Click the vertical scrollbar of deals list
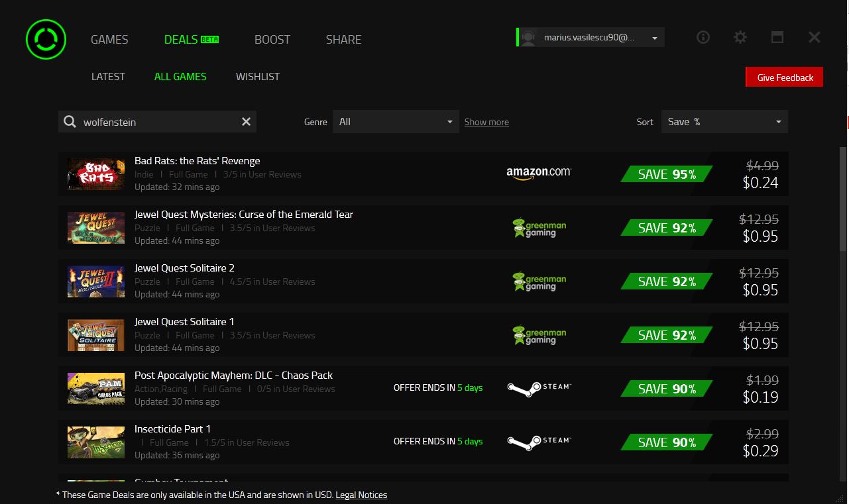This screenshot has height=504, width=849. (x=842, y=199)
